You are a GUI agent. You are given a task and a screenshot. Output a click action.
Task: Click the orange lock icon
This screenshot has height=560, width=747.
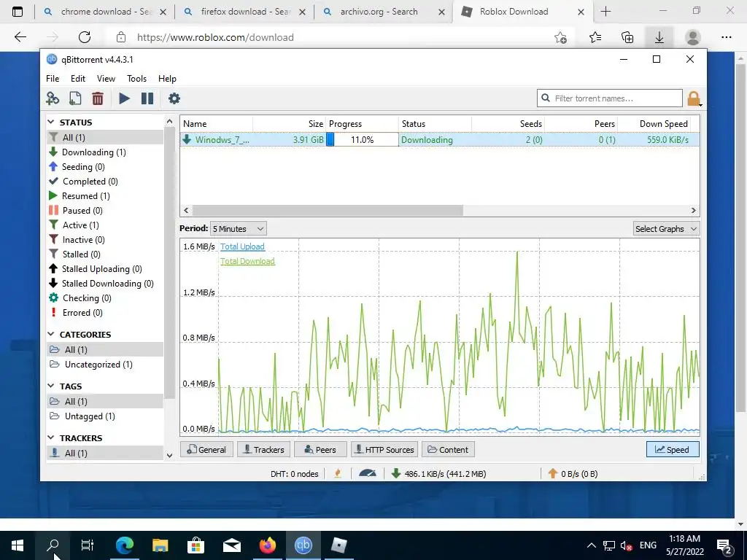coord(694,98)
